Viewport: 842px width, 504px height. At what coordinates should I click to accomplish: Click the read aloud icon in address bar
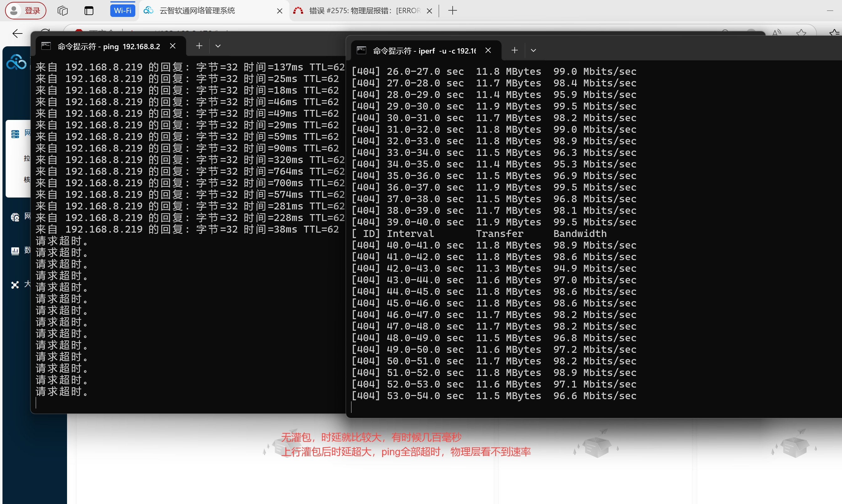777,33
